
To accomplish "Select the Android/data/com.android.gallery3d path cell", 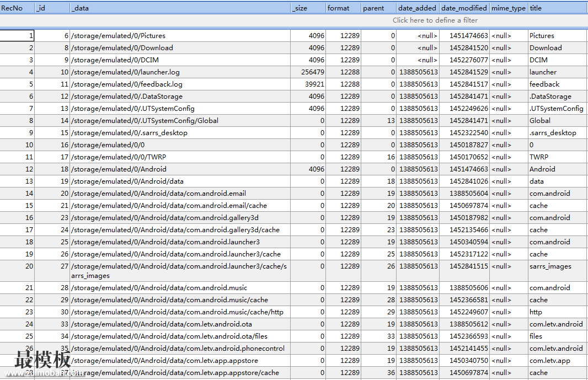I will [x=180, y=217].
